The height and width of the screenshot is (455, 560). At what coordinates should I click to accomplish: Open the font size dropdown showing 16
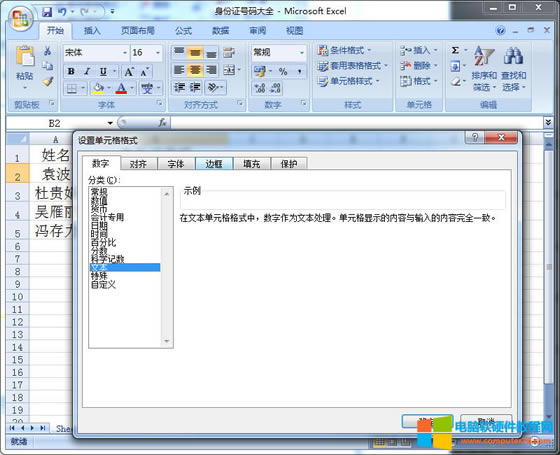tap(146, 53)
